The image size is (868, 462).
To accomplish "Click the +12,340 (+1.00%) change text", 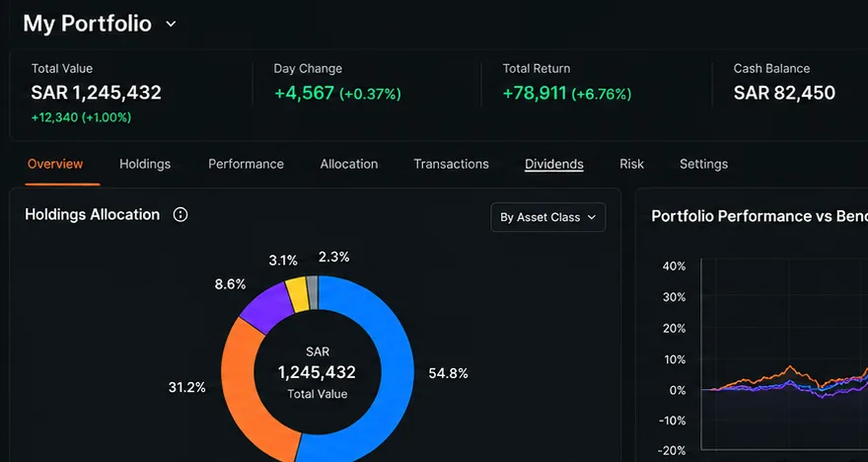I will (81, 117).
